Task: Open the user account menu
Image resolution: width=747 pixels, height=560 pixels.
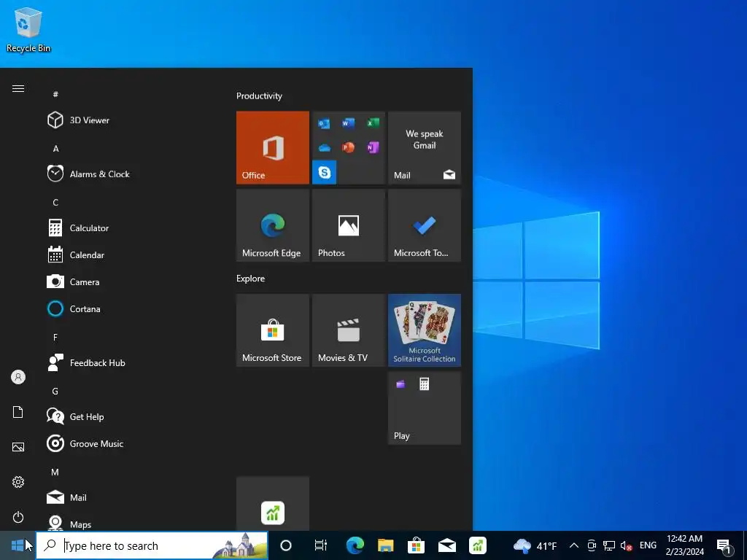Action: 18,377
